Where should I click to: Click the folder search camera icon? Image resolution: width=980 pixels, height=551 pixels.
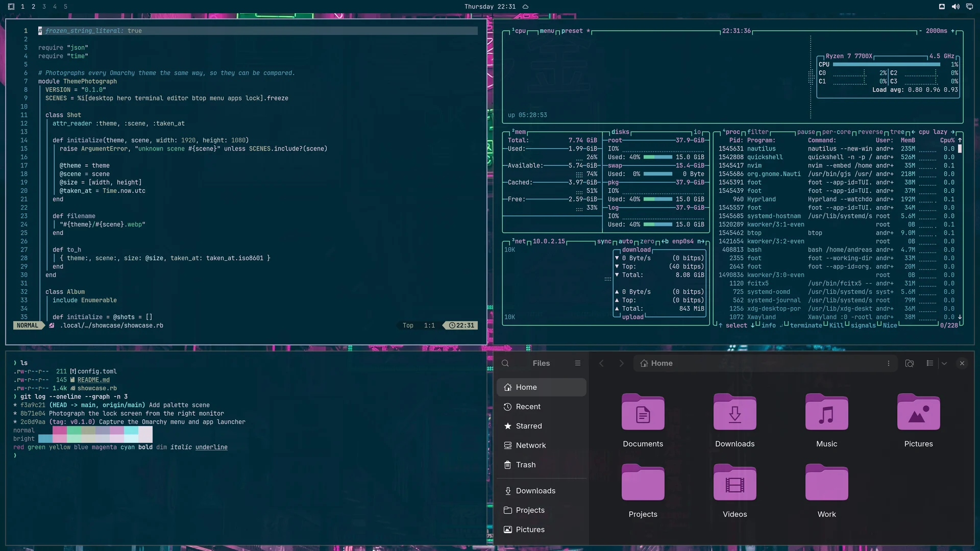tap(910, 363)
